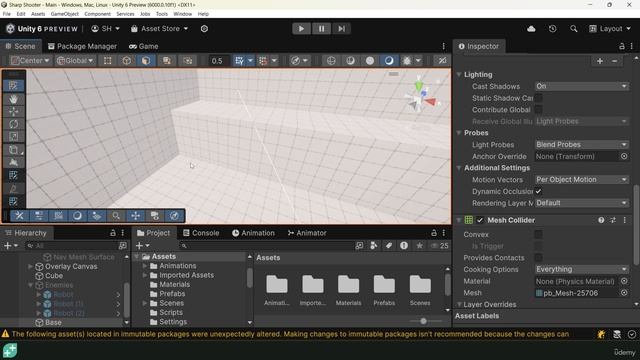Toggle 2D view globe icon
640x360 pixels.
coord(331,60)
